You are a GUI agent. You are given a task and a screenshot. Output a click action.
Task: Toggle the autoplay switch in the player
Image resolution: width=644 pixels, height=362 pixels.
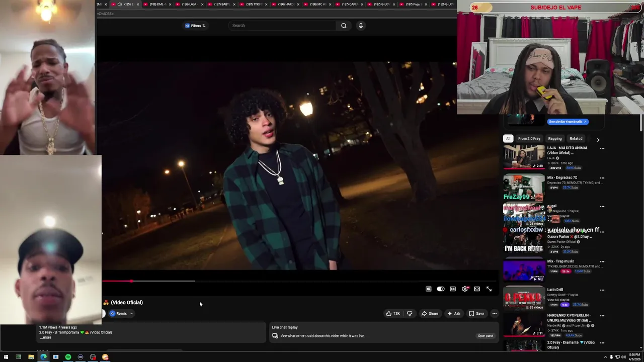coord(441,289)
